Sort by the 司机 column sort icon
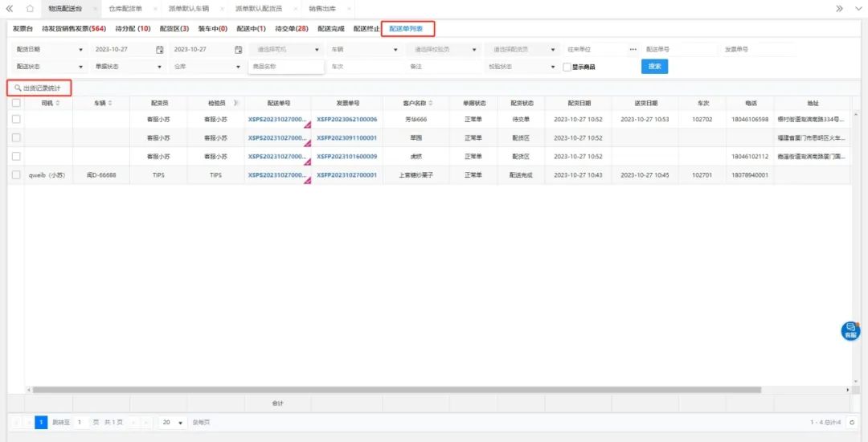The image size is (868, 442). (x=58, y=103)
